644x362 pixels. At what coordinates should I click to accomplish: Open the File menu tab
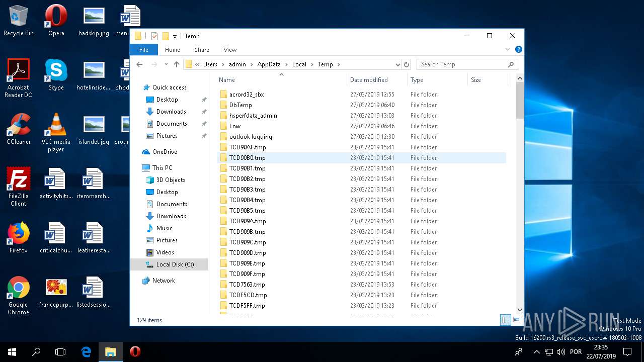tap(144, 50)
